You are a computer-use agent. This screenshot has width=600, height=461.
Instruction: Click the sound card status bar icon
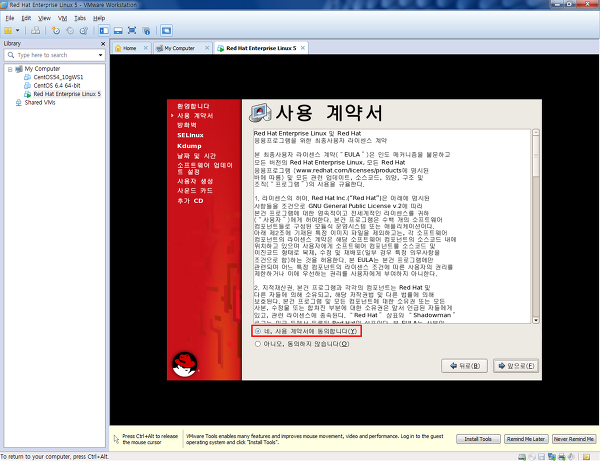(x=571, y=457)
